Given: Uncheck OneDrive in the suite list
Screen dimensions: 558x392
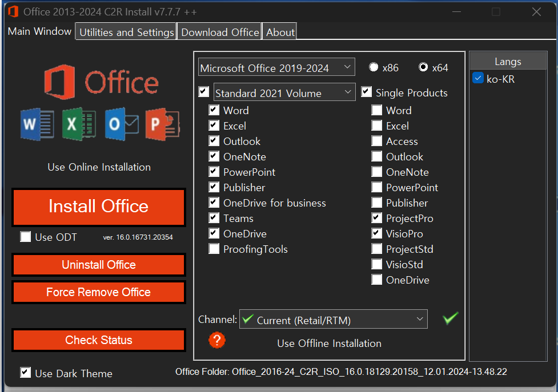Looking at the screenshot, I should (214, 233).
